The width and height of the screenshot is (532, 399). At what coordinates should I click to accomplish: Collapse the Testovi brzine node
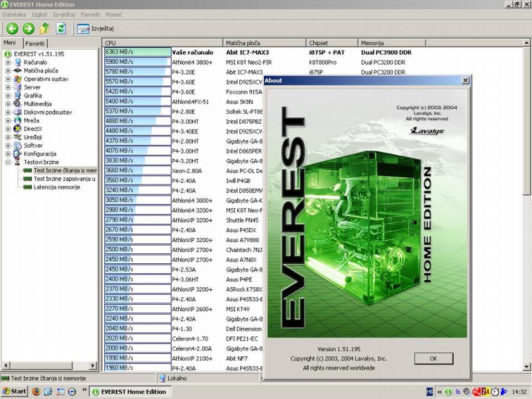tap(8, 162)
